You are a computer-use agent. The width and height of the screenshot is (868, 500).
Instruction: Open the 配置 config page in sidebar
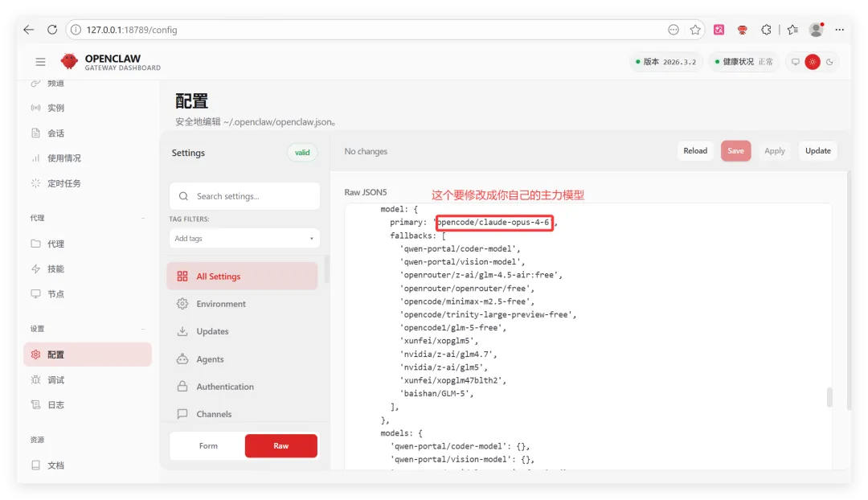pyautogui.click(x=88, y=355)
